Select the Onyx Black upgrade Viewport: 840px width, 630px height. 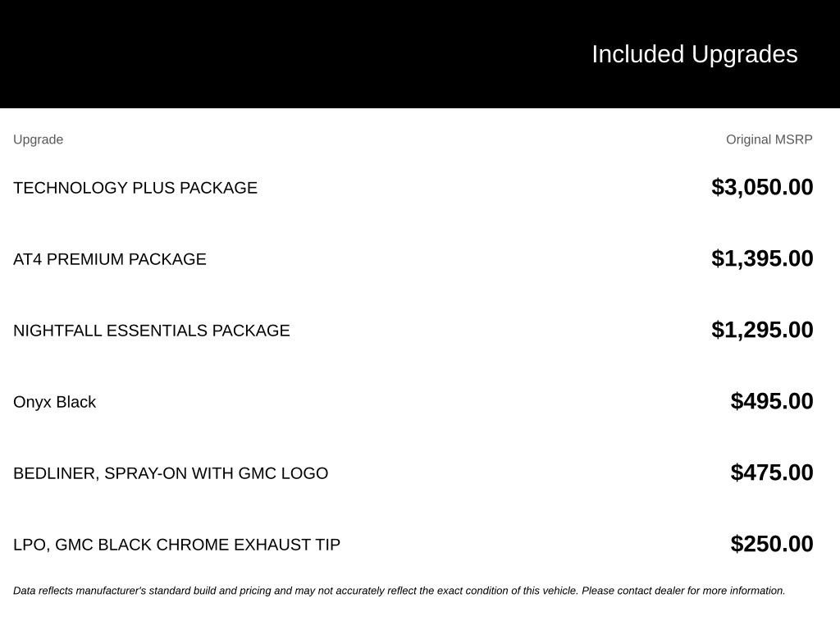tap(55, 402)
